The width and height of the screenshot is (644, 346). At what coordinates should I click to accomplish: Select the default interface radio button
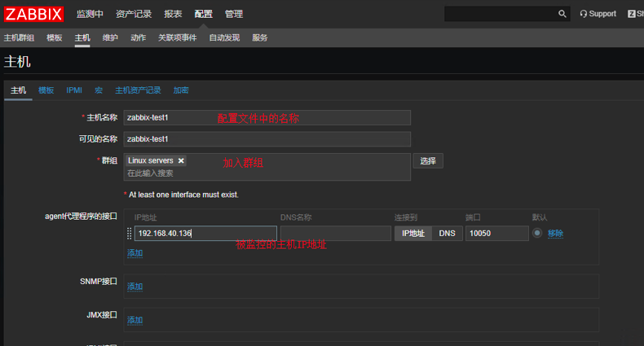537,233
